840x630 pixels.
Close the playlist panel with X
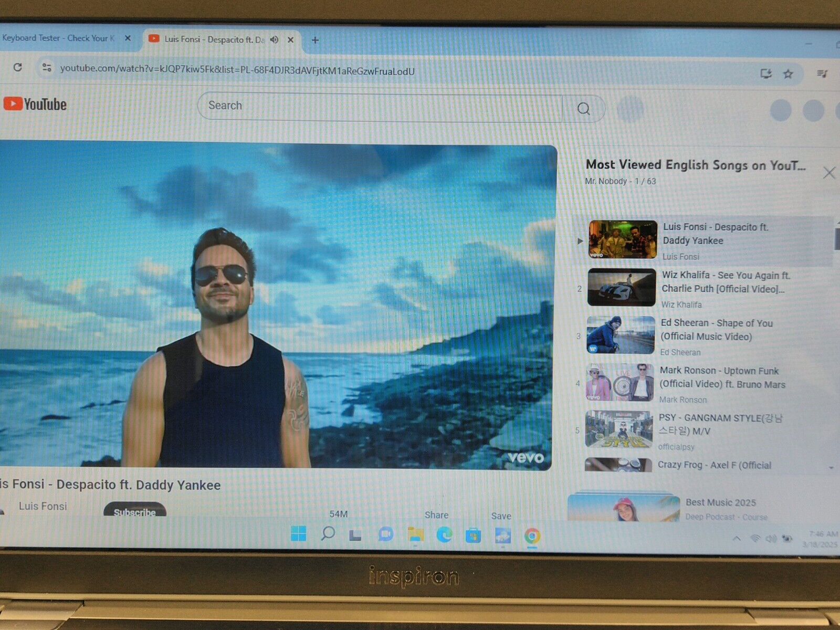(x=829, y=173)
